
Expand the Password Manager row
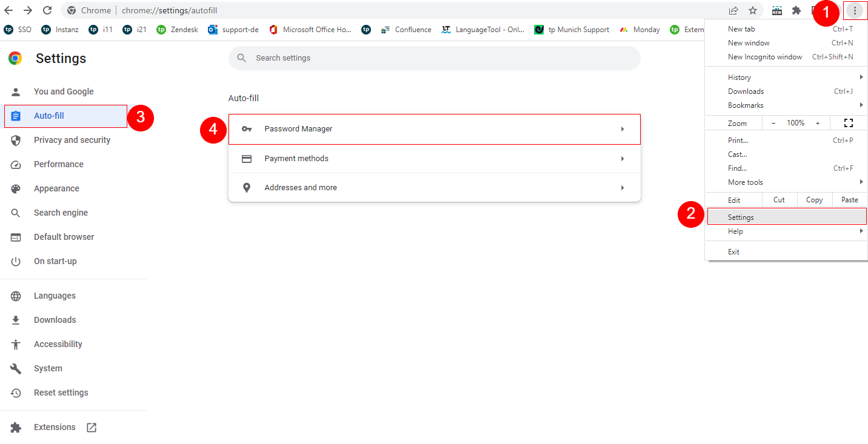point(434,129)
